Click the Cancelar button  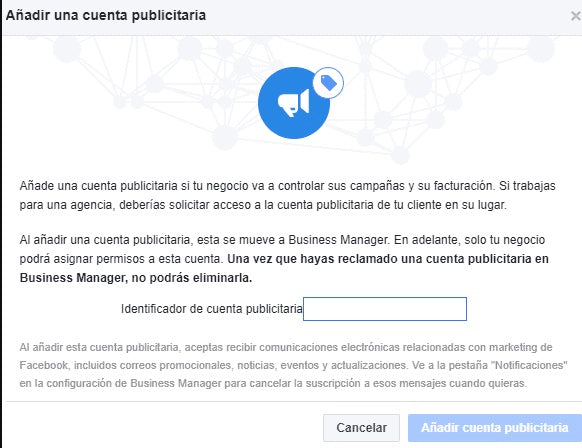tap(361, 428)
